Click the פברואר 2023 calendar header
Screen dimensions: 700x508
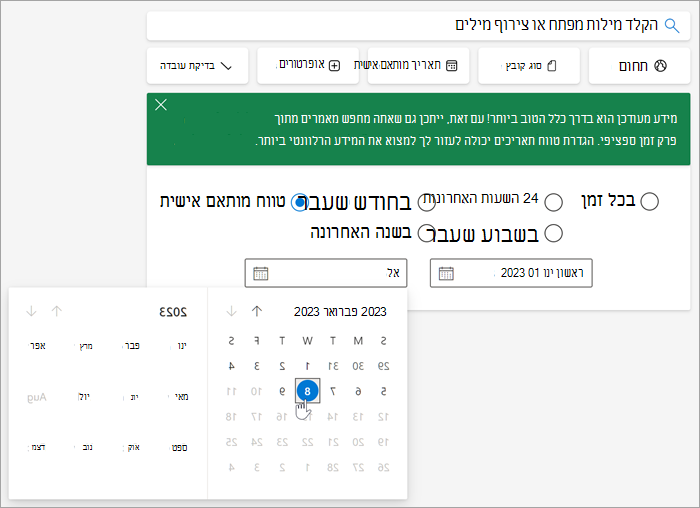[340, 312]
